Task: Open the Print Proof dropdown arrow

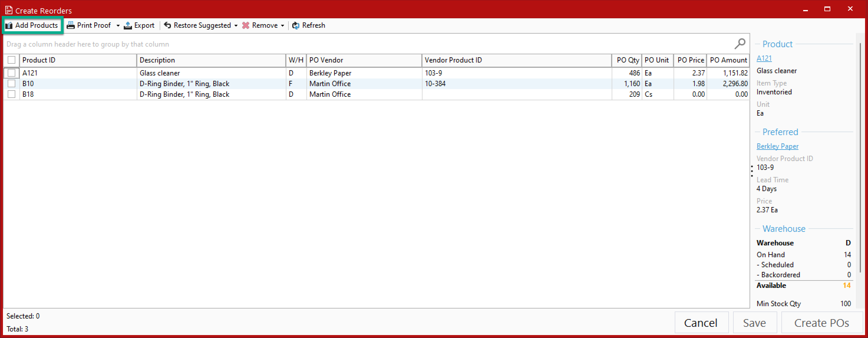Action: pos(118,26)
